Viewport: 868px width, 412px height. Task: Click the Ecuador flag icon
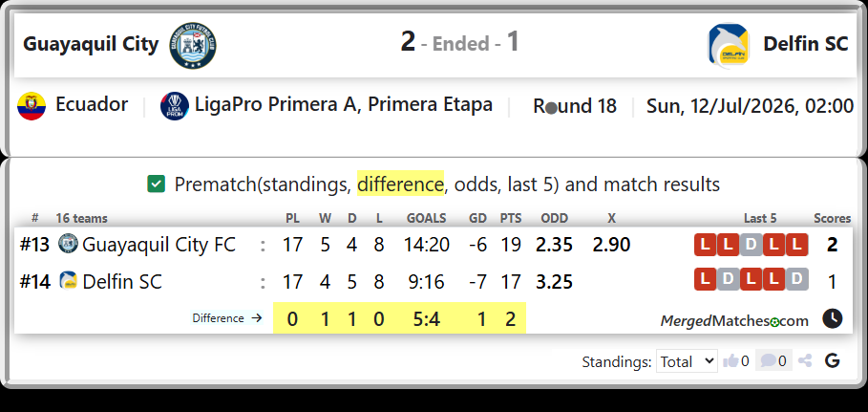point(31,106)
